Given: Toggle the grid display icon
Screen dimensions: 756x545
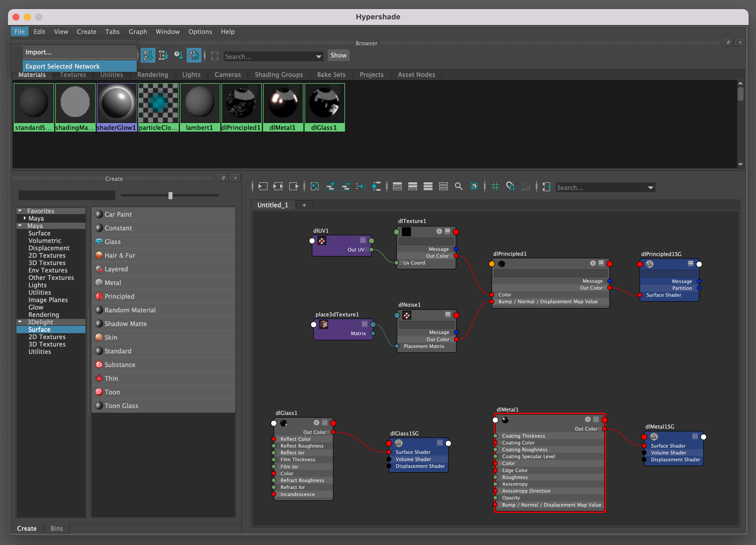Looking at the screenshot, I should point(495,187).
